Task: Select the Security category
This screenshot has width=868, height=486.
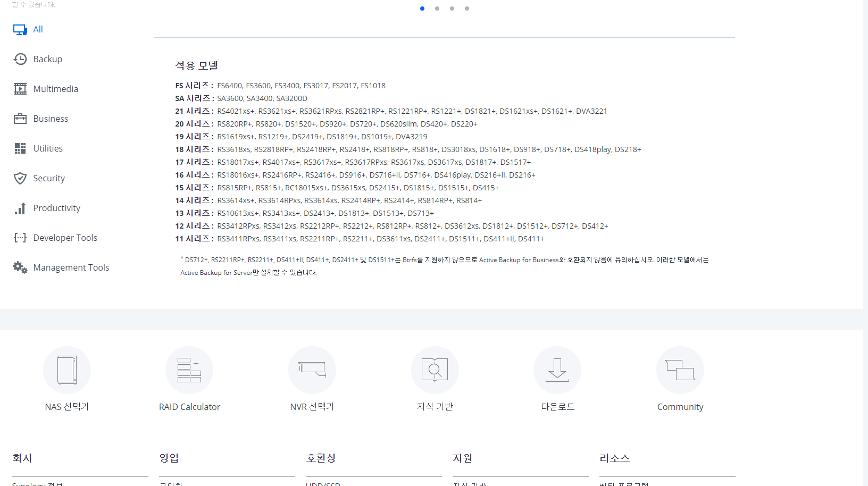Action: point(49,178)
